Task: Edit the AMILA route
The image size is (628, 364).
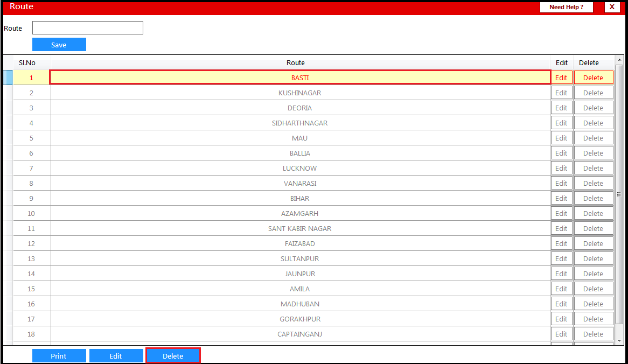Action: pos(561,289)
